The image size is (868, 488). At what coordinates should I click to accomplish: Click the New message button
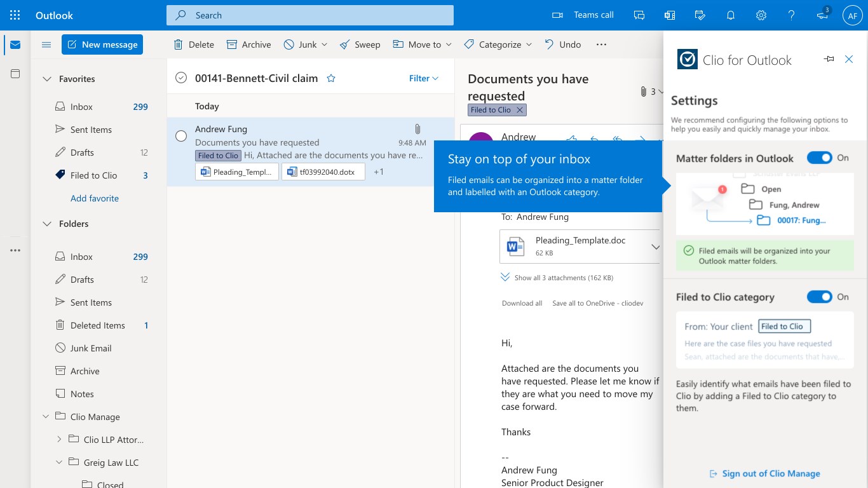(x=102, y=44)
